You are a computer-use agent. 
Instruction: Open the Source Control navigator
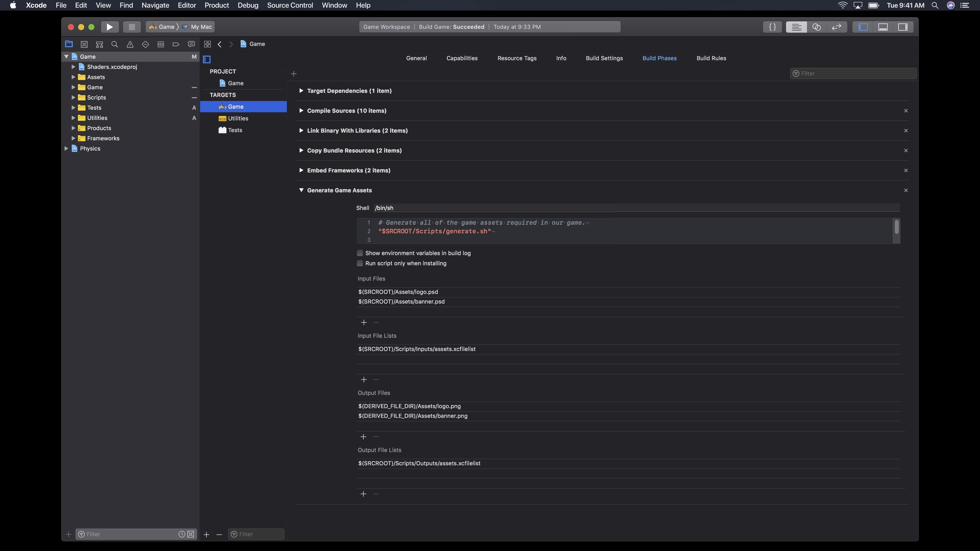[84, 44]
